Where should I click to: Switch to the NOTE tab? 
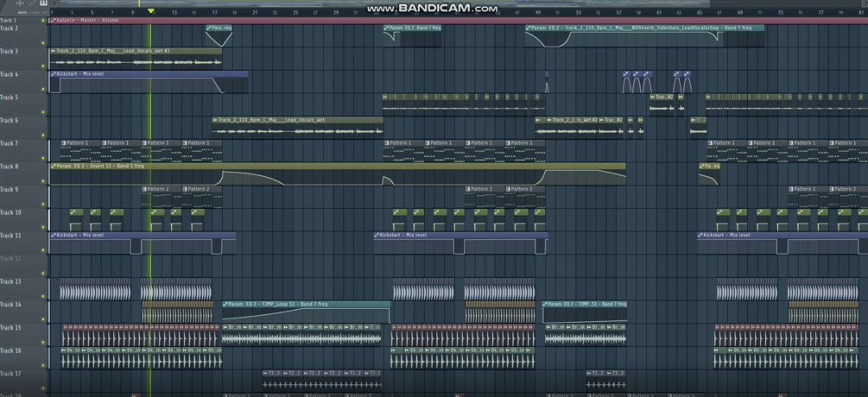point(22,12)
